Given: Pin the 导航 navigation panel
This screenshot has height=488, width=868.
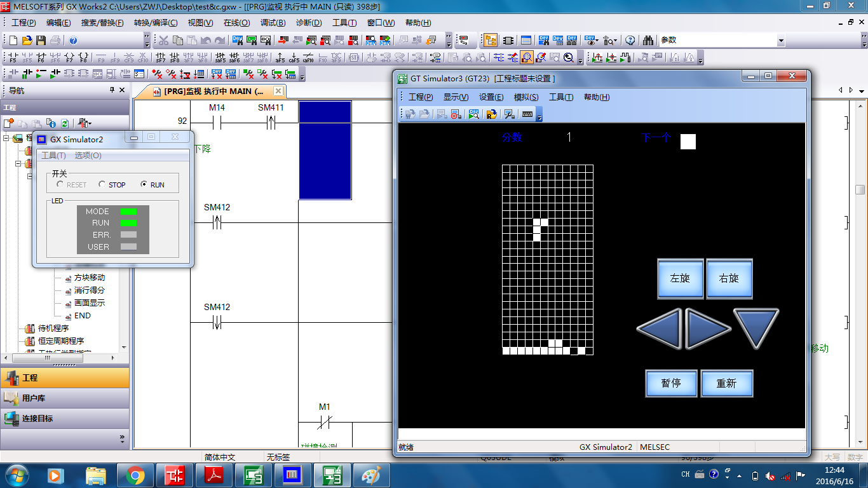Looking at the screenshot, I should pyautogui.click(x=112, y=90).
